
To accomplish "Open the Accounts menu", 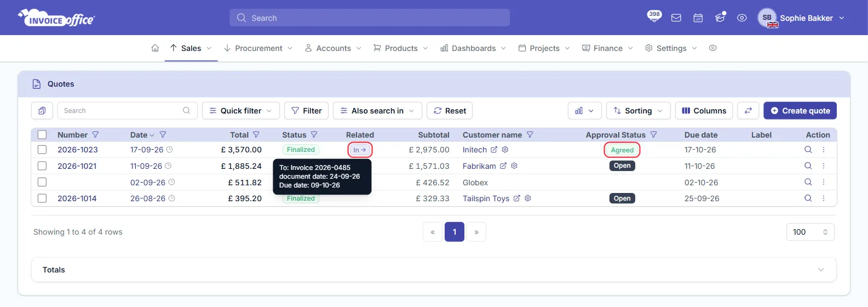I will coord(334,48).
